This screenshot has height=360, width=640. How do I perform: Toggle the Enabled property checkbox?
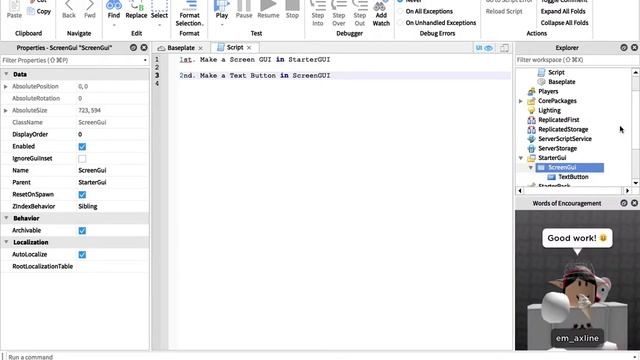point(82,147)
